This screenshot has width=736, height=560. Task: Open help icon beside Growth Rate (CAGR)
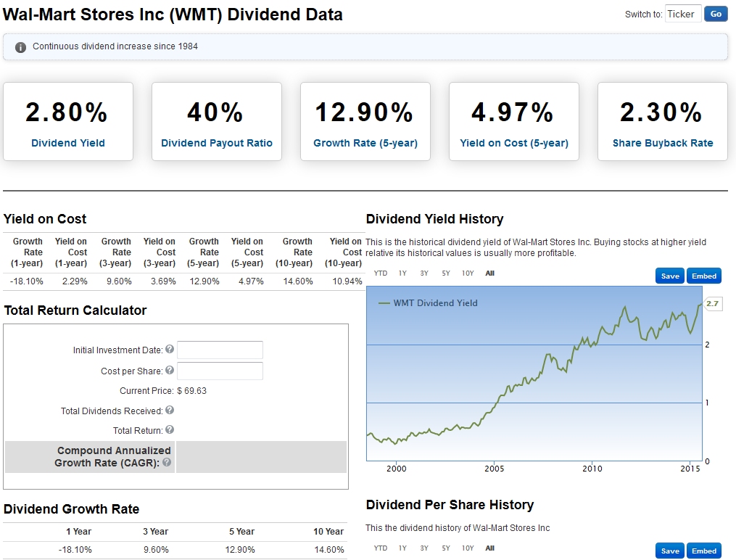click(167, 462)
